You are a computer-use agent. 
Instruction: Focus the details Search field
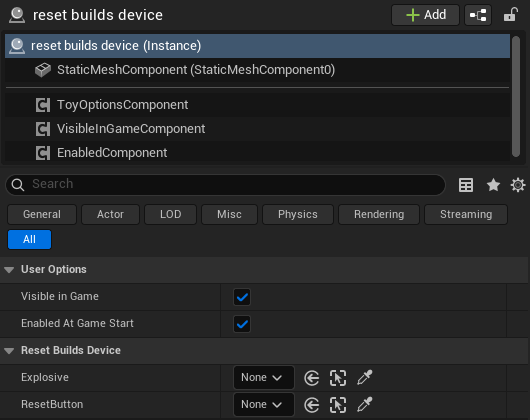225,184
